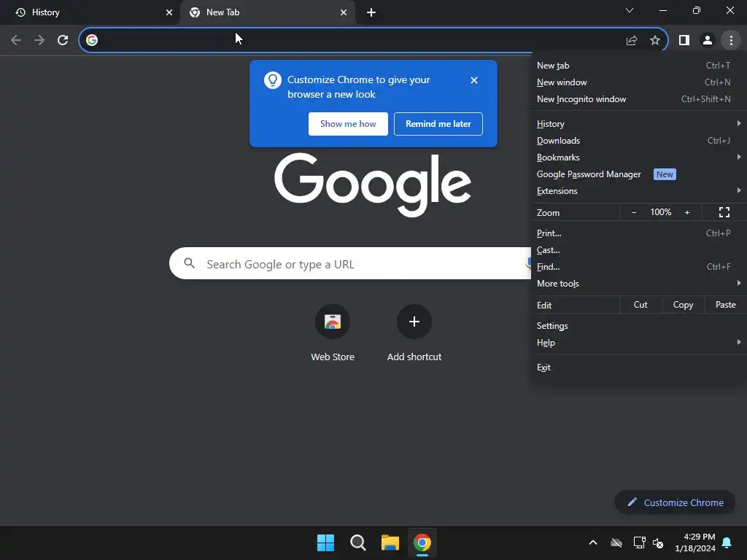Expand the More tools submenu

(x=638, y=284)
